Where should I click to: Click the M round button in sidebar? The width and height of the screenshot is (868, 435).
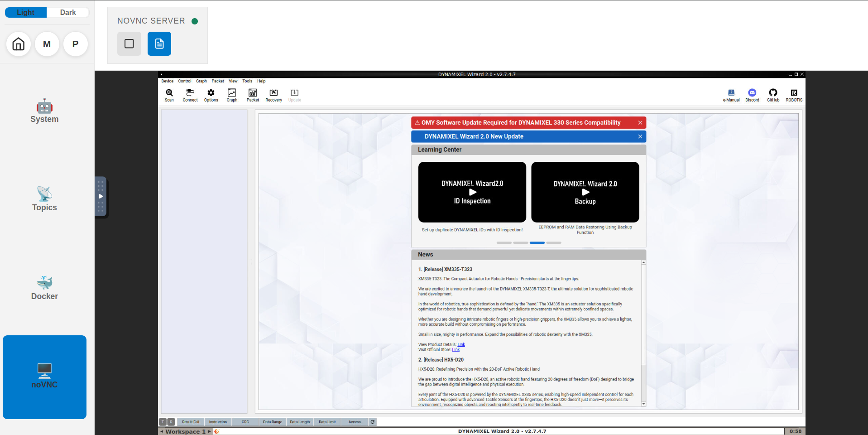47,44
